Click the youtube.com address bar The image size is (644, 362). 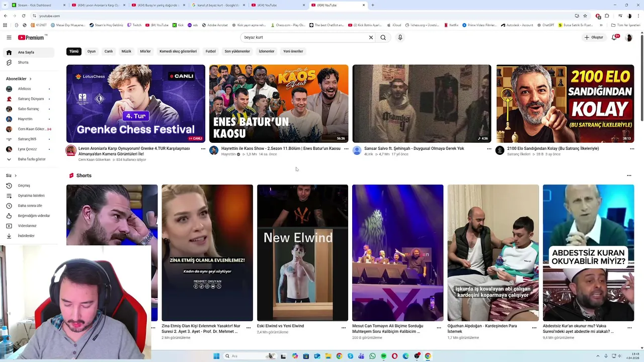[x=302, y=16]
